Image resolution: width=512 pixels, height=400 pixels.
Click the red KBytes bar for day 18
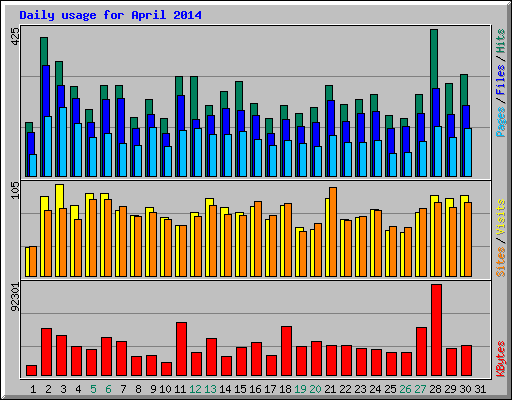pos(286,351)
